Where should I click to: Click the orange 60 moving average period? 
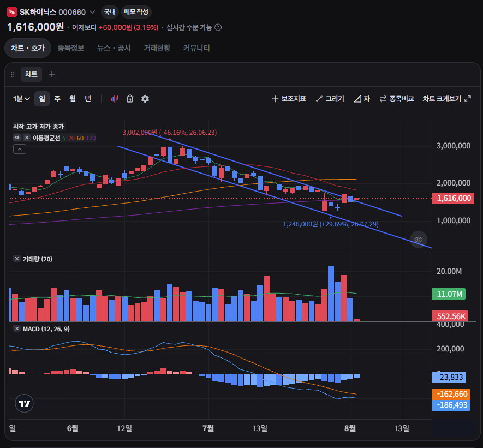click(x=80, y=138)
